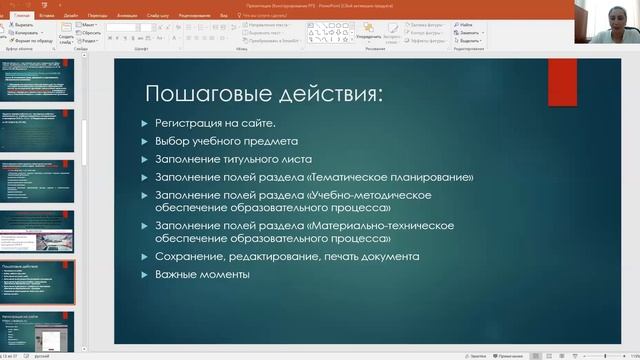The height and width of the screenshot is (360, 640).
Task: Open the font name combo box
Action: [122, 27]
